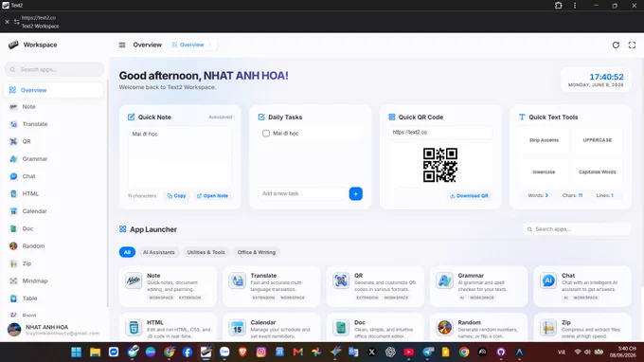Screen dimensions: 644x362
Task: Launch the Translate app card
Action: click(x=271, y=286)
